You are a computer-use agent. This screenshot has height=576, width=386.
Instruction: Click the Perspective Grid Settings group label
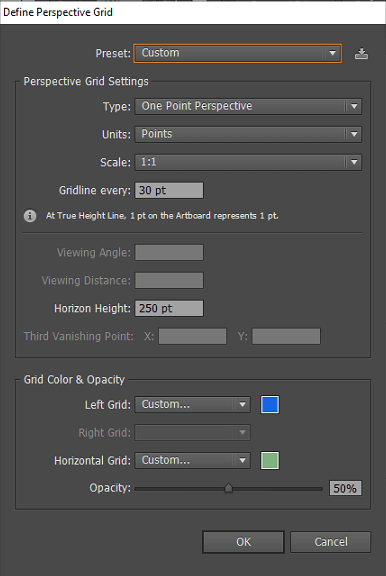point(86,81)
